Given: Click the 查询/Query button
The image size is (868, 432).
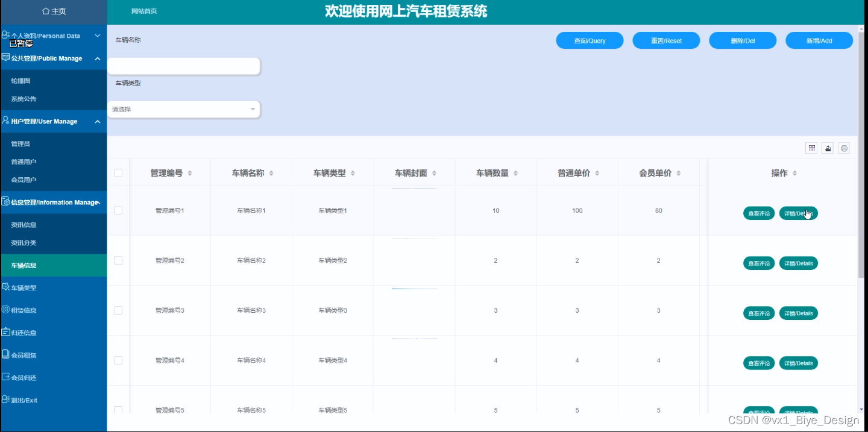Looking at the screenshot, I should 590,40.
